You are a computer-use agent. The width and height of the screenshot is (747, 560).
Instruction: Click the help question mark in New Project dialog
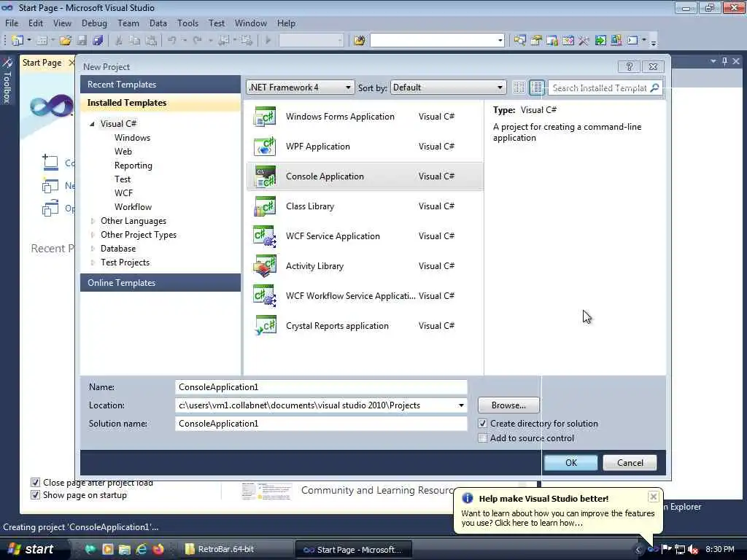click(629, 66)
